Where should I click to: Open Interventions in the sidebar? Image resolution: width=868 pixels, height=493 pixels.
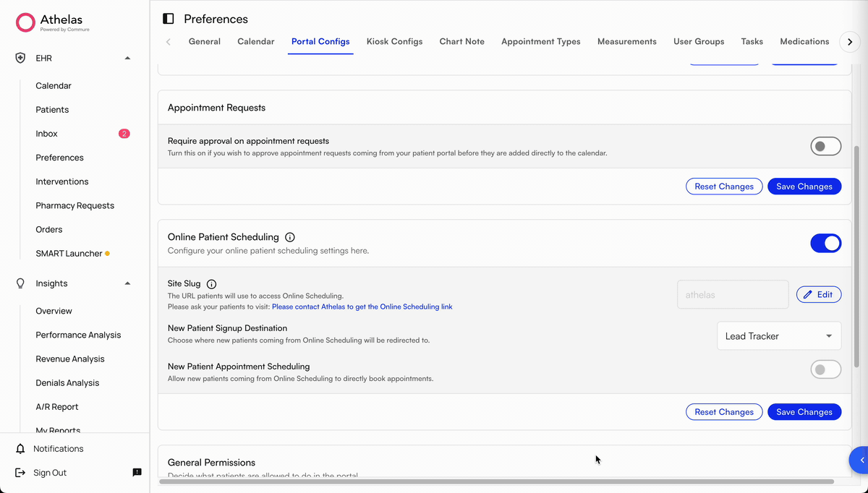click(x=62, y=181)
